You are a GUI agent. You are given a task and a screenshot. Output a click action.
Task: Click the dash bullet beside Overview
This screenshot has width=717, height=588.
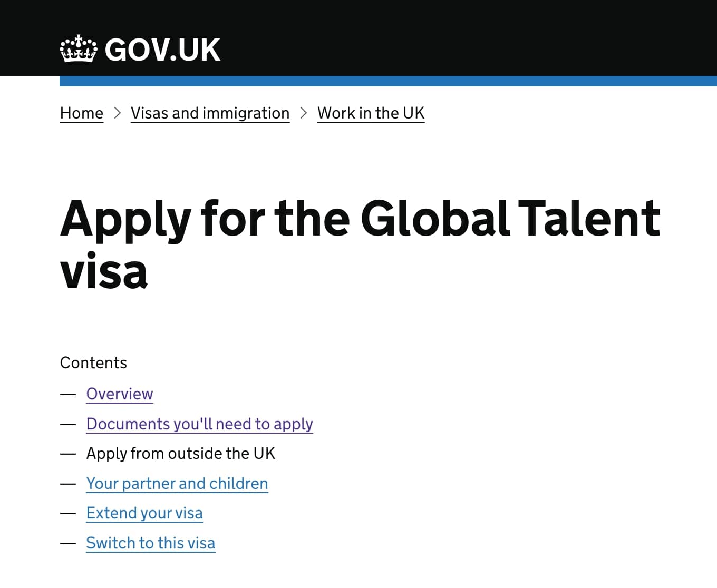pyautogui.click(x=69, y=394)
